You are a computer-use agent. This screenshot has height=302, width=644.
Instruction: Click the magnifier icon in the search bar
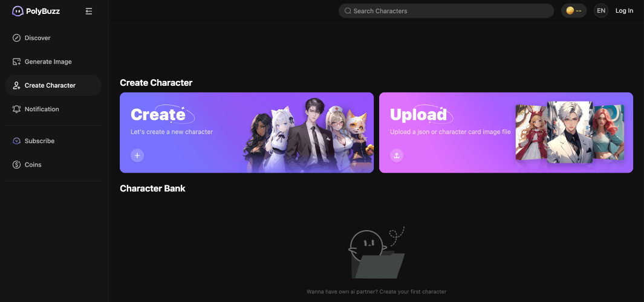point(348,11)
